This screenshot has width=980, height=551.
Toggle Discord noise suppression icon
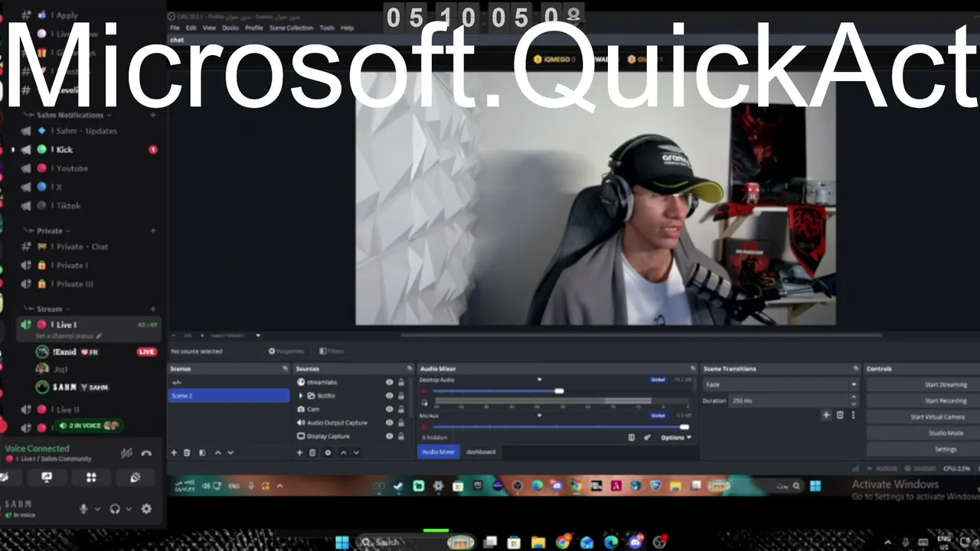click(126, 453)
